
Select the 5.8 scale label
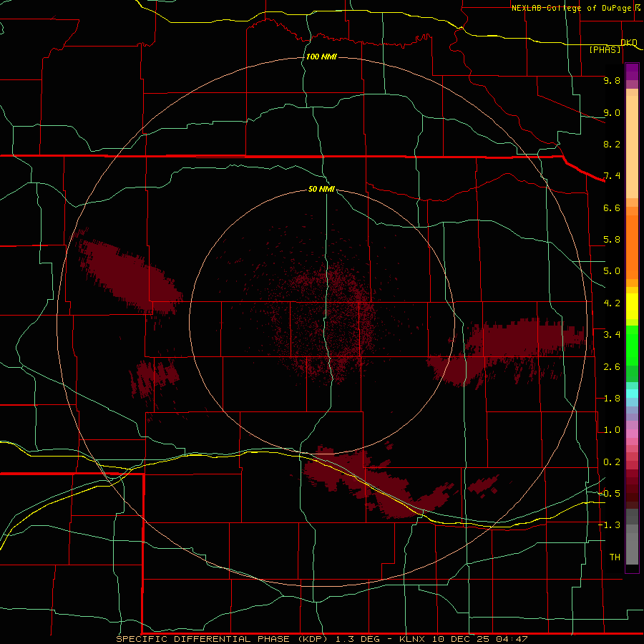(612, 240)
